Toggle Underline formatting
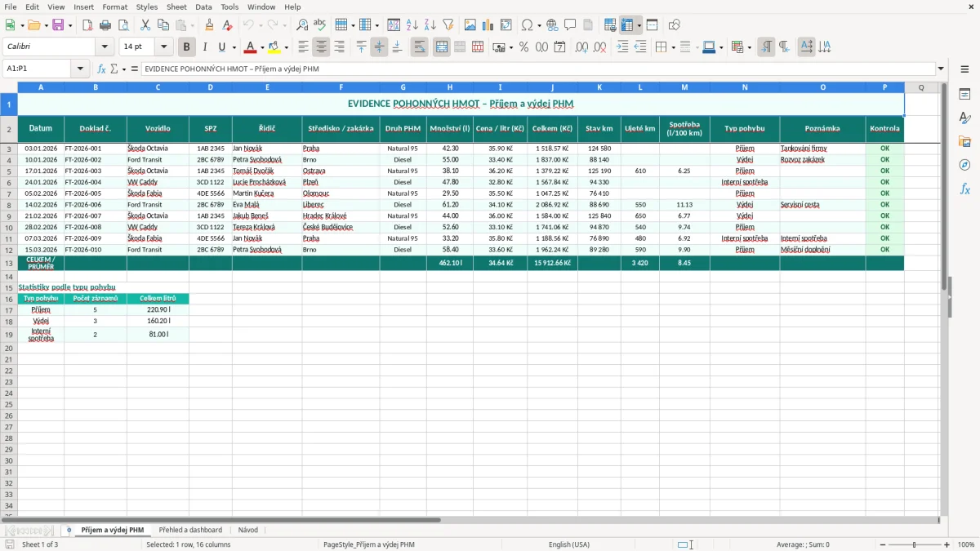The width and height of the screenshot is (980, 551). coord(221,47)
